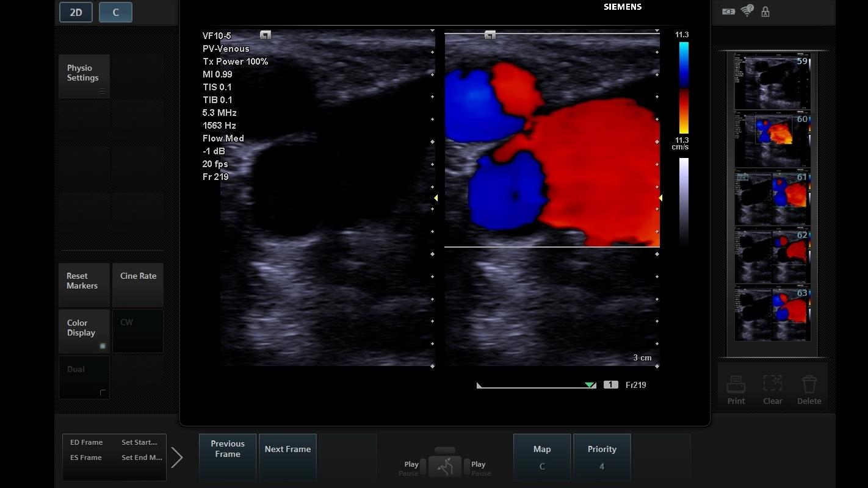Image resolution: width=868 pixels, height=488 pixels.
Task: Click the battery status icon
Action: 728,11
